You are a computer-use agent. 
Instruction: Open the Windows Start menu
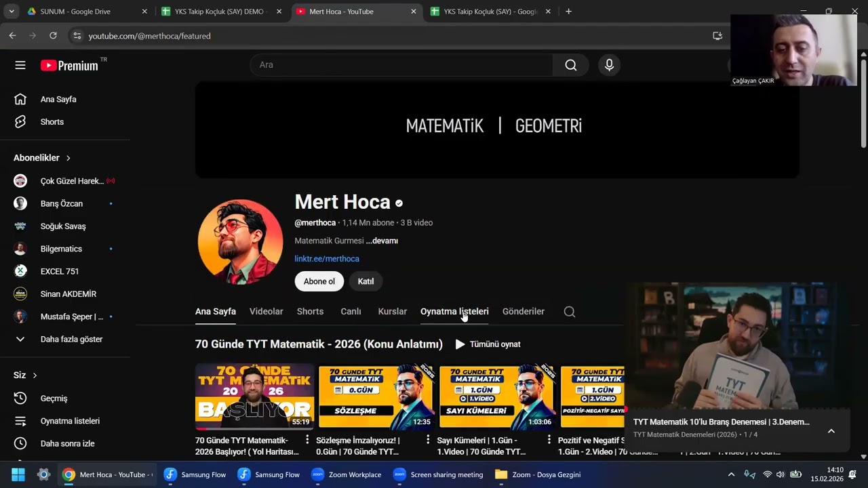(x=18, y=474)
